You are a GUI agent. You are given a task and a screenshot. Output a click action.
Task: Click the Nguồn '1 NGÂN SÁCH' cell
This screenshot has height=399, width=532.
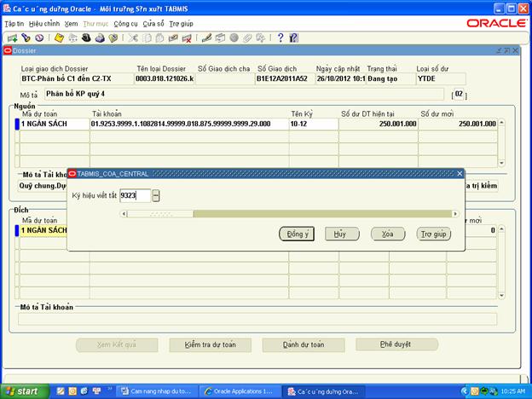click(x=55, y=124)
